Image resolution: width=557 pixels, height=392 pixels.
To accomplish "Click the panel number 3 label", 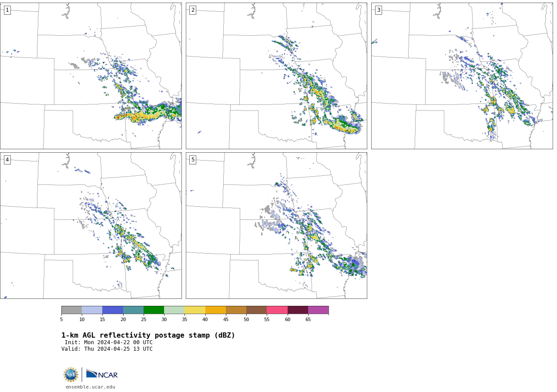I will (378, 10).
